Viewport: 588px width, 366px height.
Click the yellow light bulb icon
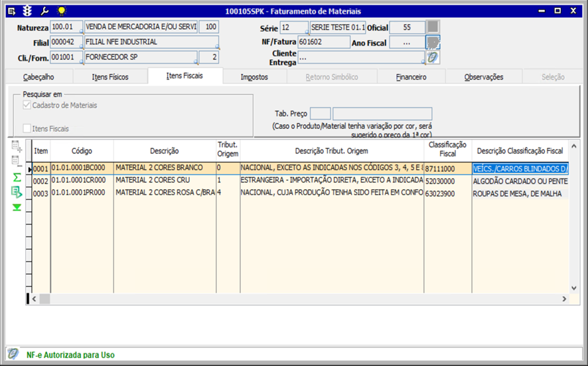(x=62, y=11)
